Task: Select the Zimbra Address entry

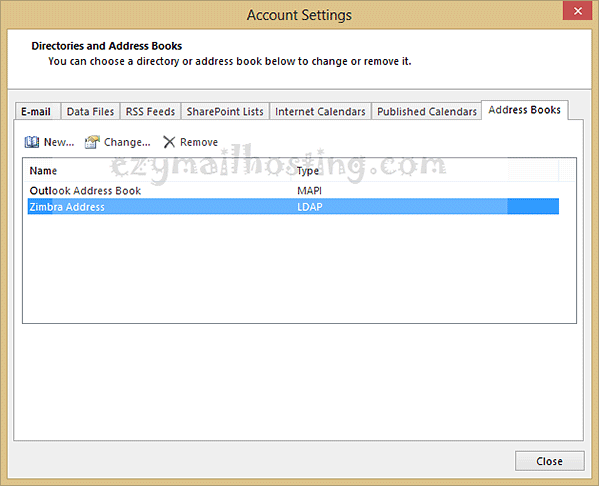Action: (x=293, y=207)
